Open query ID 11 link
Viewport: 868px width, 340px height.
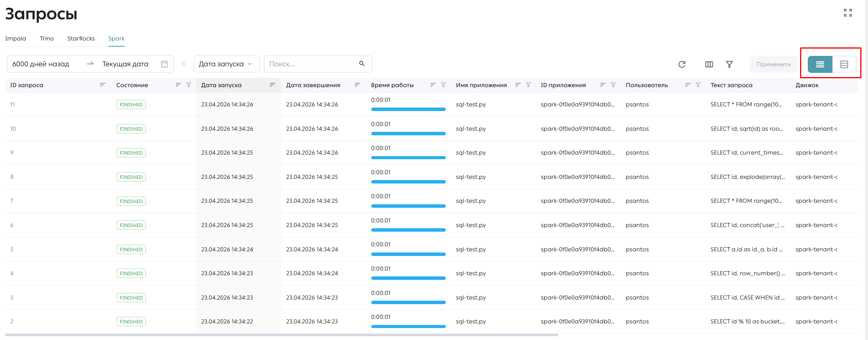point(12,104)
